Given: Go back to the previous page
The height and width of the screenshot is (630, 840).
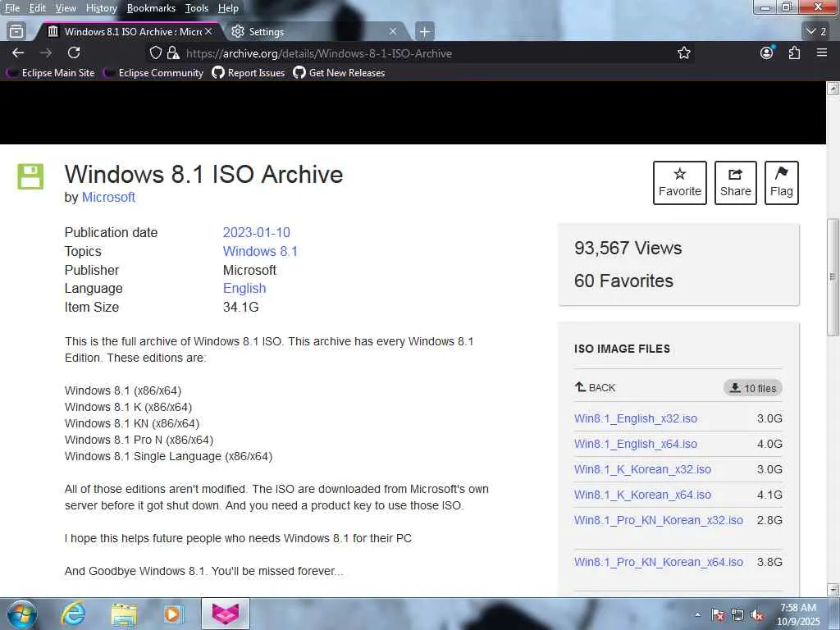Looking at the screenshot, I should (18, 52).
